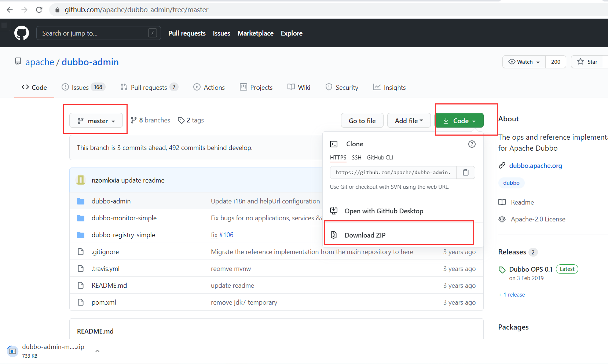Click the terminal icon beside Clone
The image size is (608, 364).
(334, 144)
